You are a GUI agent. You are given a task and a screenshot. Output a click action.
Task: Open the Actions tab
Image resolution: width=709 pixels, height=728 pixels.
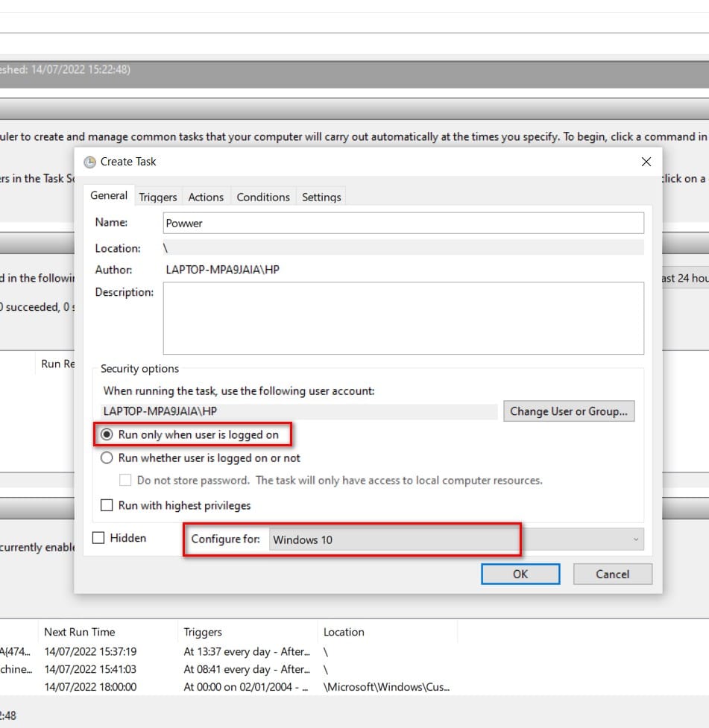pyautogui.click(x=206, y=197)
